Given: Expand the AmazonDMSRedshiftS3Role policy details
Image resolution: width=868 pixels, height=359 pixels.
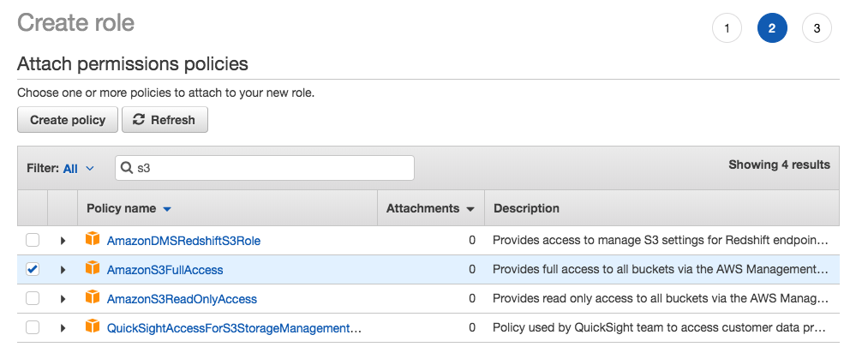Looking at the screenshot, I should pos(63,241).
